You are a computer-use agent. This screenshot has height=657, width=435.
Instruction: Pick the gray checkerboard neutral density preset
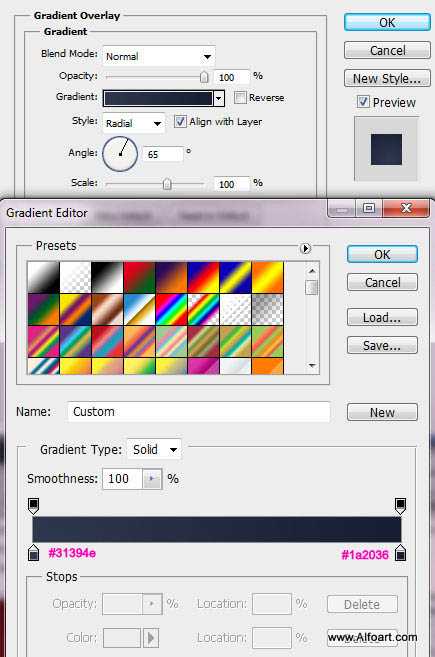[x=267, y=310]
